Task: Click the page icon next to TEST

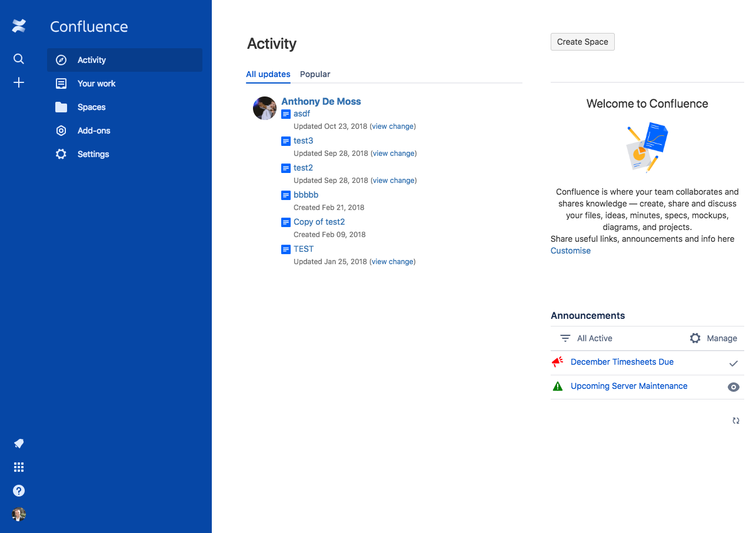Action: 286,249
